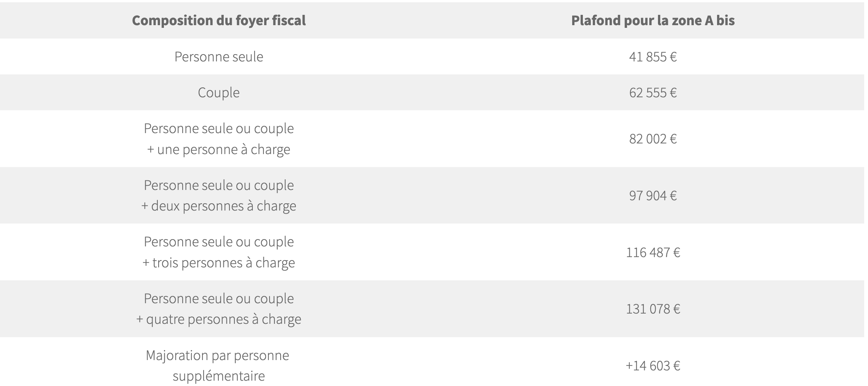
Task: Select the 'Majoration par personne supplémentaire' label
Action: coord(218,365)
